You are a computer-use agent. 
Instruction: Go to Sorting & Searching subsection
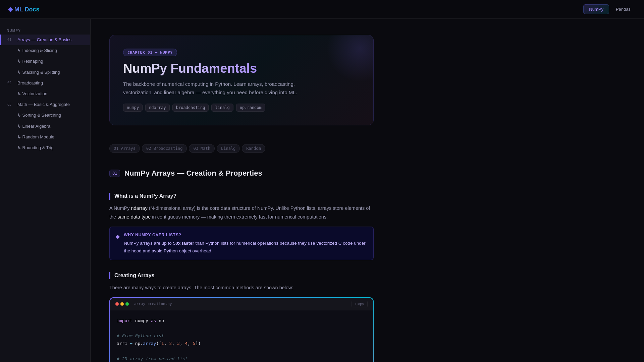pos(45,115)
